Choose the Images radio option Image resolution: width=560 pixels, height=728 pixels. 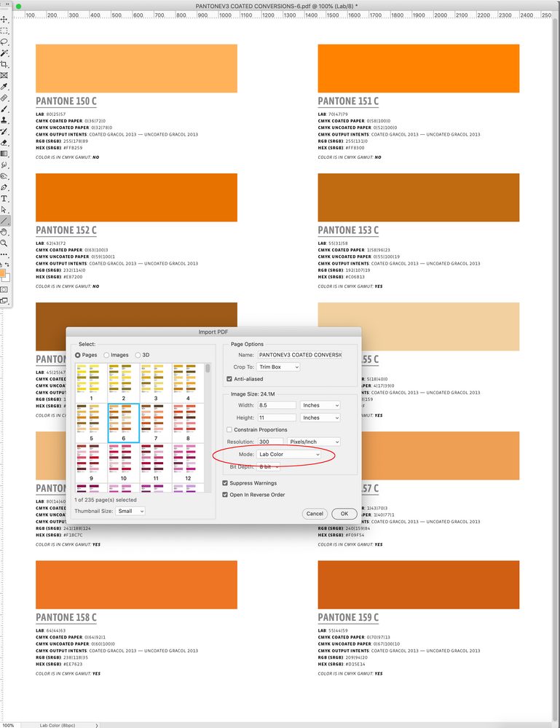(x=106, y=355)
